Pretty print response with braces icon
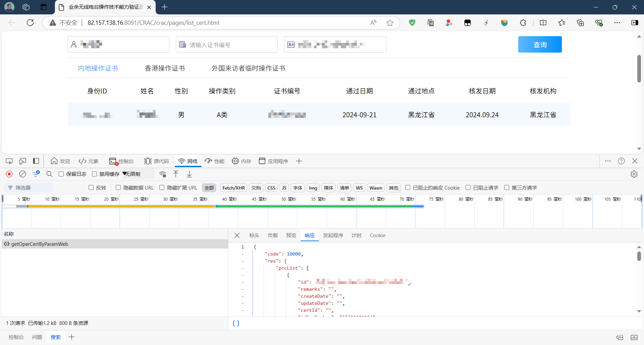Viewport: 644px width, 345px height. pyautogui.click(x=236, y=323)
